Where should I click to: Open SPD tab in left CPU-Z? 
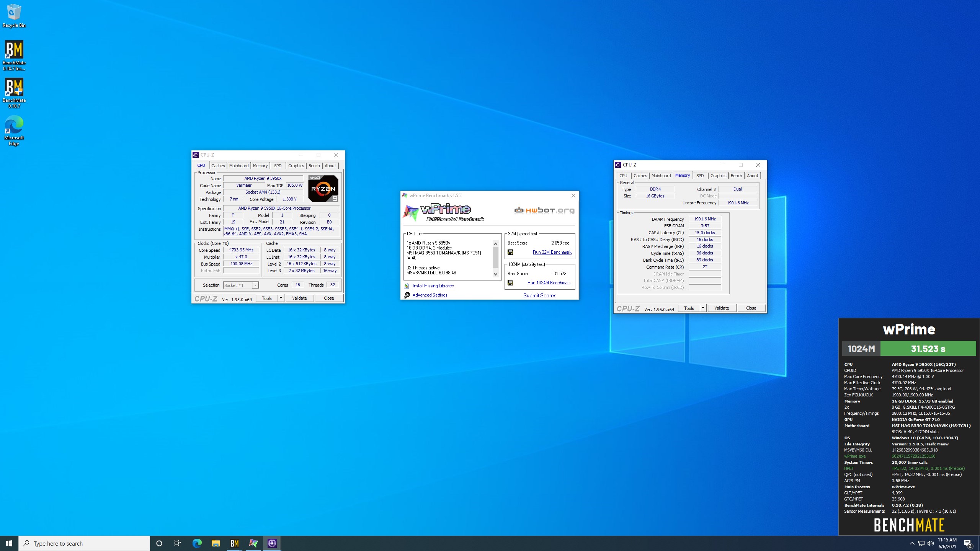278,166
